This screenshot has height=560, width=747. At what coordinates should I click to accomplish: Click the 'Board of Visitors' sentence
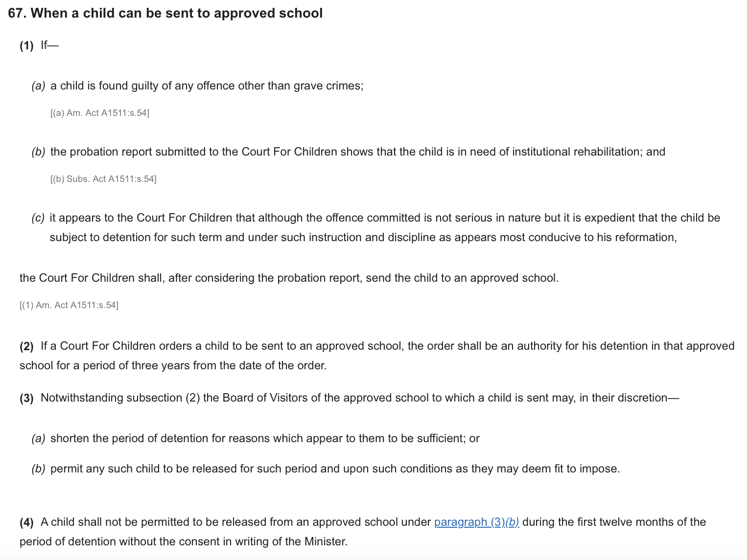coord(350,398)
